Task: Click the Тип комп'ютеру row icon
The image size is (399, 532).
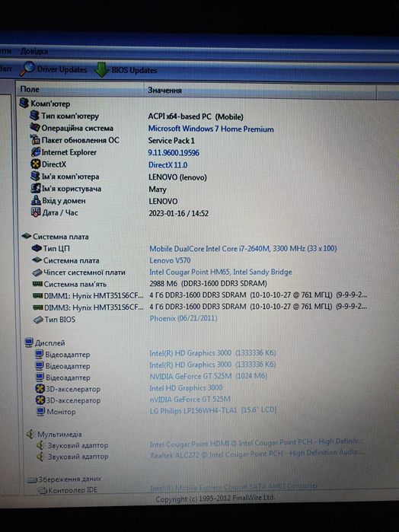Action: (34, 116)
